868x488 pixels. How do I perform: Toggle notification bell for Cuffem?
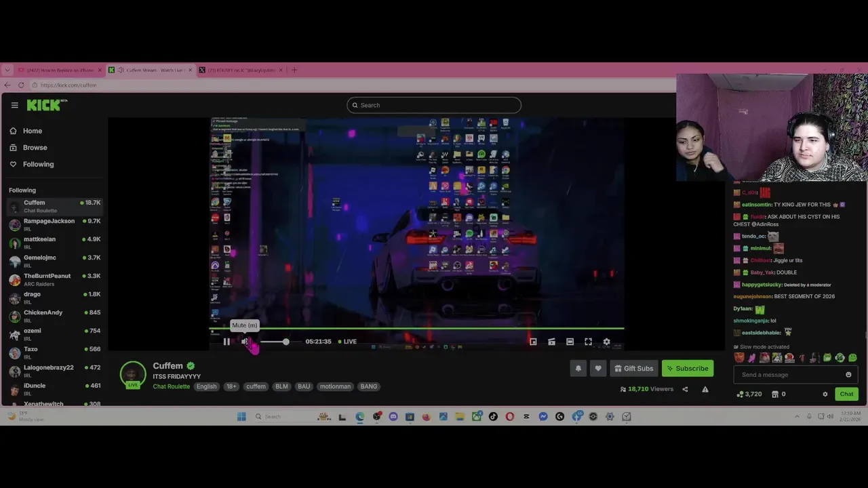(x=578, y=369)
